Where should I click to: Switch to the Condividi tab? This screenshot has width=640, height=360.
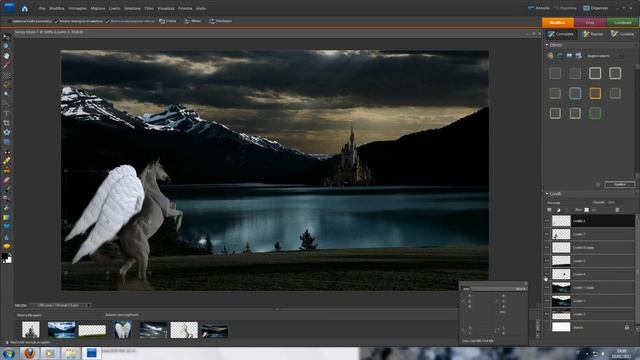(x=623, y=22)
